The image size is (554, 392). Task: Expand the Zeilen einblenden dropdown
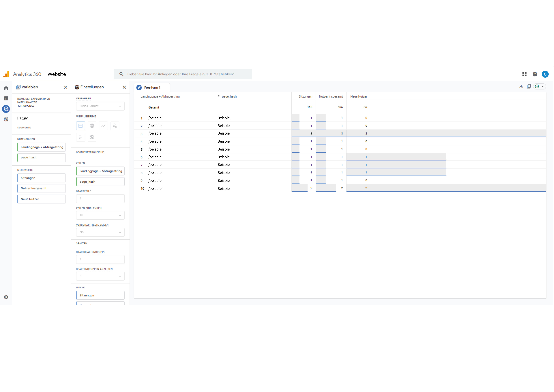pyautogui.click(x=100, y=215)
